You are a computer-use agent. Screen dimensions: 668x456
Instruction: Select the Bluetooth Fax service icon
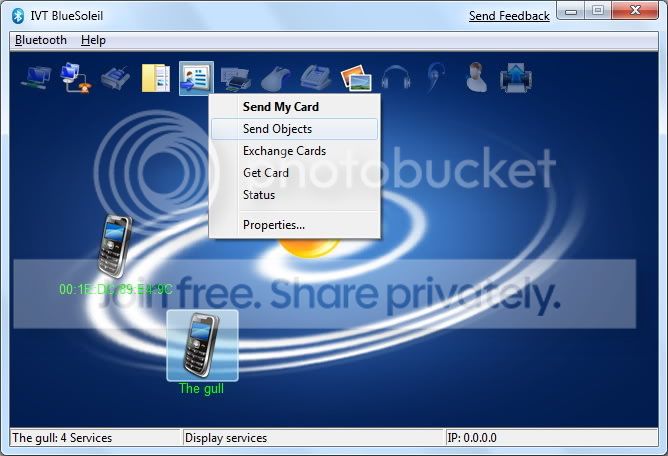pyautogui.click(x=316, y=78)
